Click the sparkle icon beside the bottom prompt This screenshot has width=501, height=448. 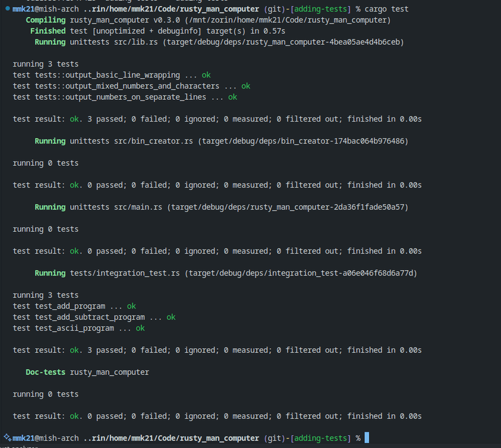[7, 438]
